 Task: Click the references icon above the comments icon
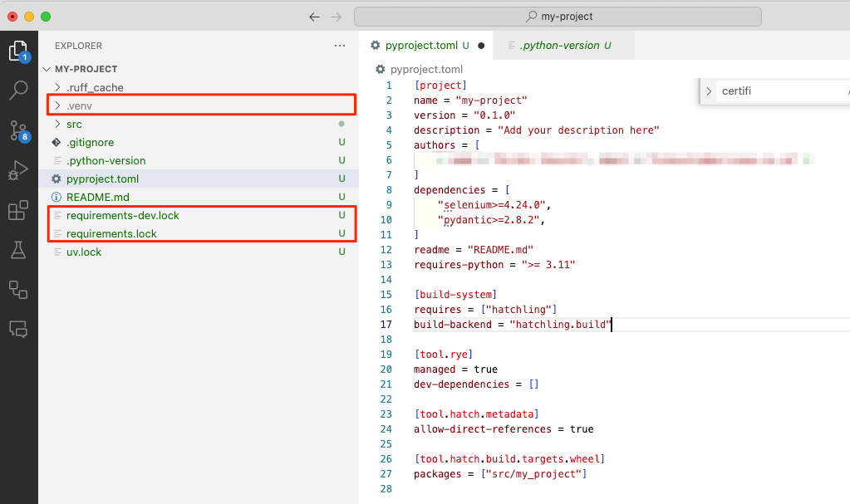(18, 290)
